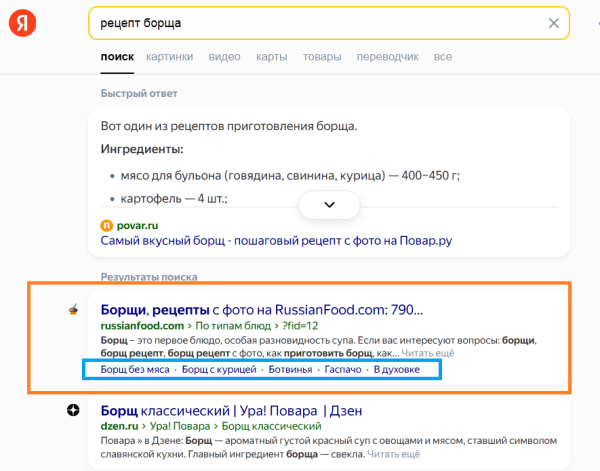Open the ?fid=12 breadcrumb link
This screenshot has height=471, width=600.
click(300, 326)
